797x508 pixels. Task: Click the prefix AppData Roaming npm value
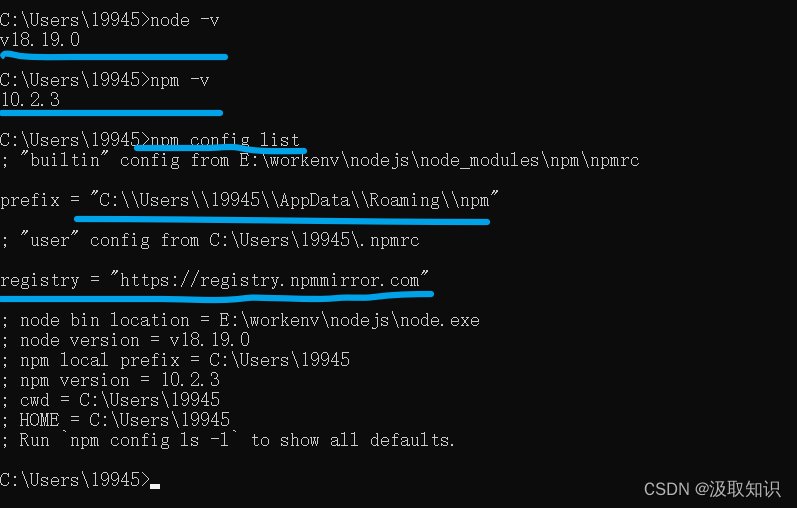tap(294, 200)
